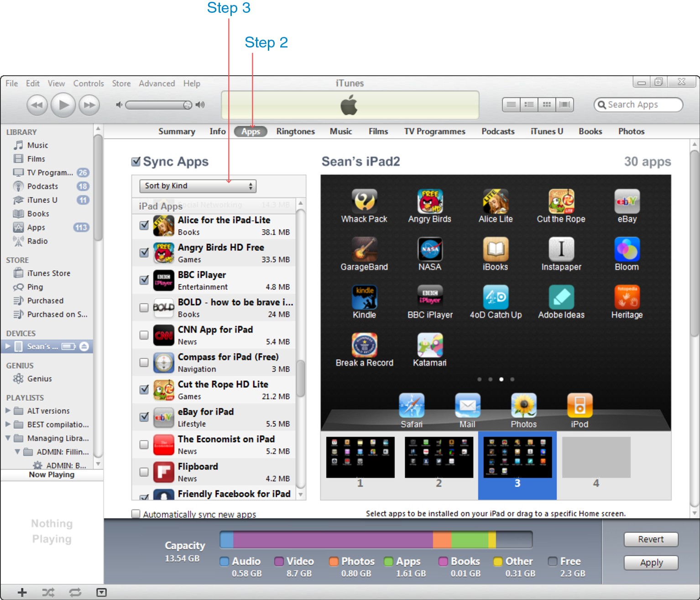Check Compass for iPad checkbox
This screenshot has height=600, width=700.
(144, 363)
